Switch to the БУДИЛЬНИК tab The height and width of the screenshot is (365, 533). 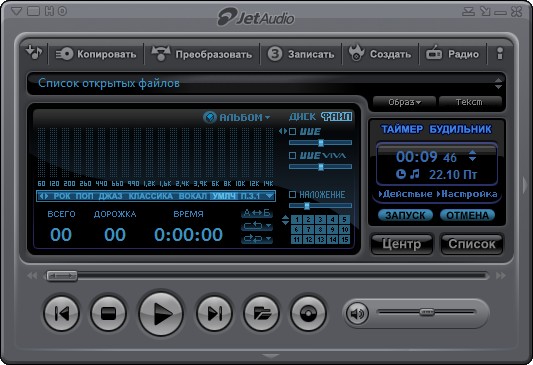461,129
